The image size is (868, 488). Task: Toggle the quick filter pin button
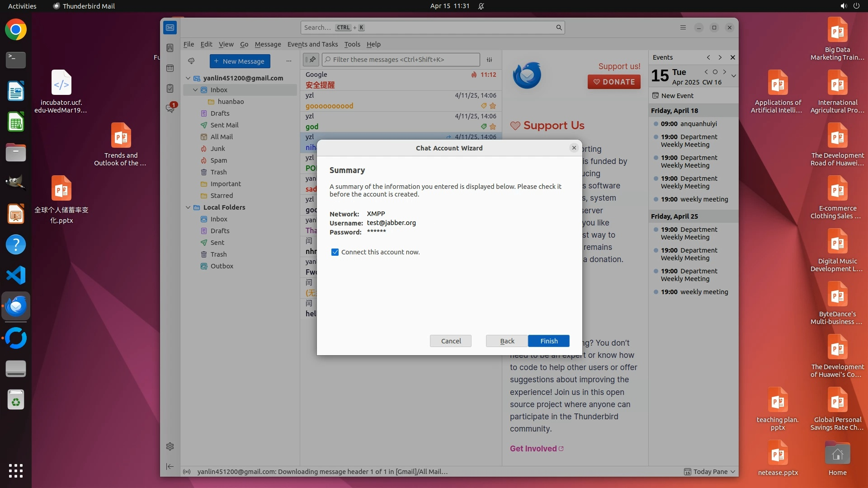point(311,60)
